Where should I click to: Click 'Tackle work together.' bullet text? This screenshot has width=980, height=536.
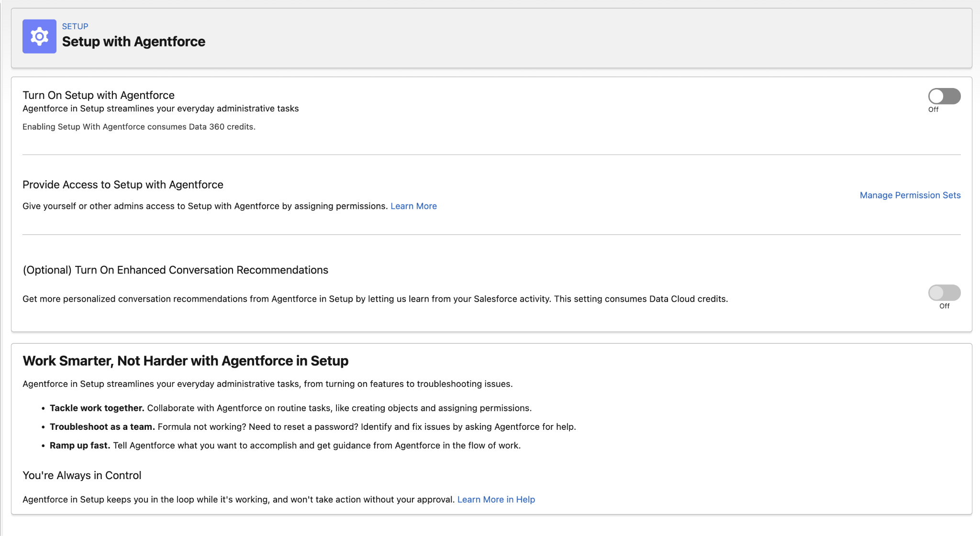click(97, 408)
